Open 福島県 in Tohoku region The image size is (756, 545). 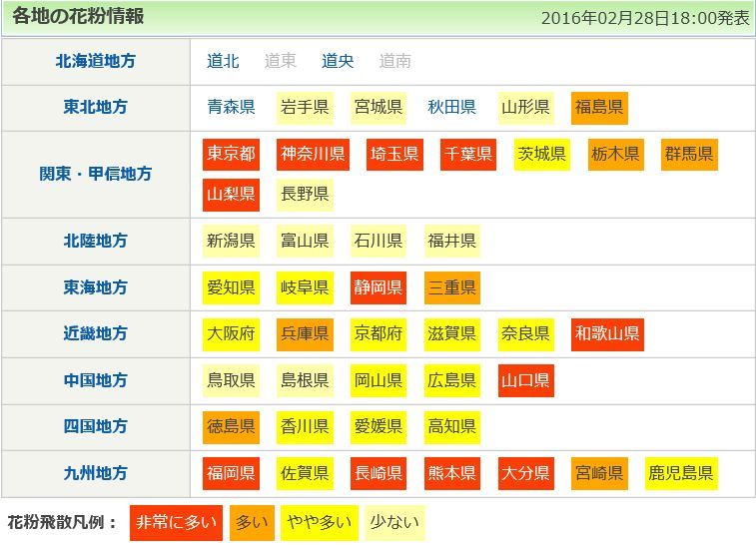click(599, 108)
